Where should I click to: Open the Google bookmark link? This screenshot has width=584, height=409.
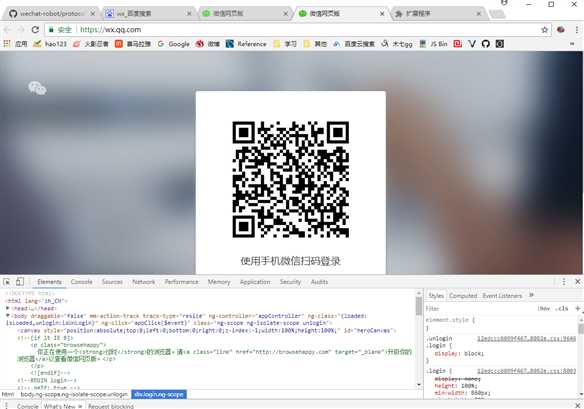pyautogui.click(x=174, y=44)
